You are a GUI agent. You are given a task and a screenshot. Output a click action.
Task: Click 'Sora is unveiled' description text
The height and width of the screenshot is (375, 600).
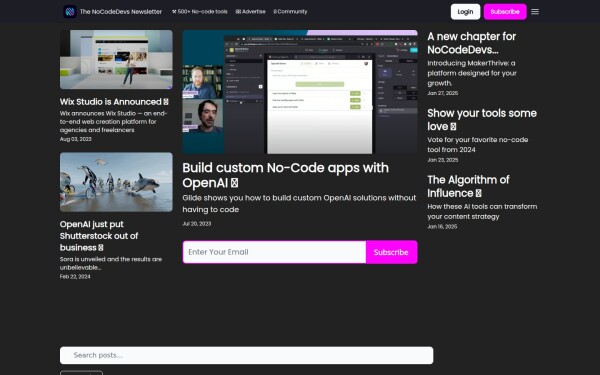click(111, 263)
